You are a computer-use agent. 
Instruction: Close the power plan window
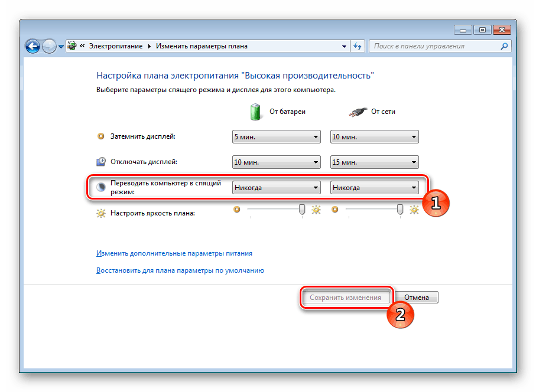[x=502, y=30]
